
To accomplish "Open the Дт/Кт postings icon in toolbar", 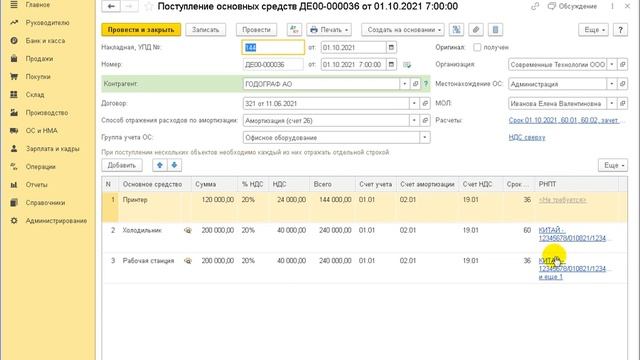I will [294, 30].
